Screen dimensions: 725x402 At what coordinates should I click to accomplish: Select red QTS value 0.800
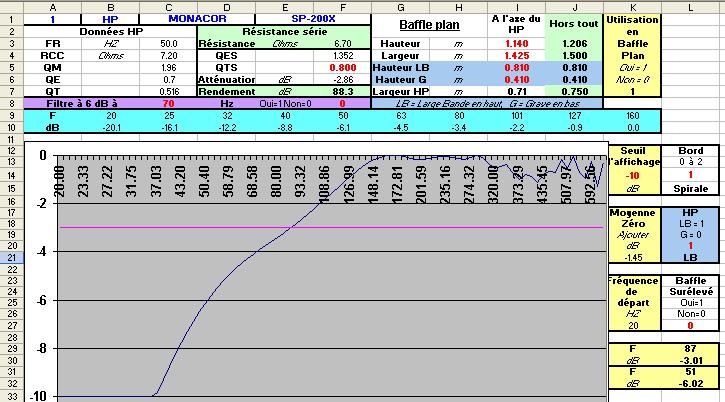point(343,68)
